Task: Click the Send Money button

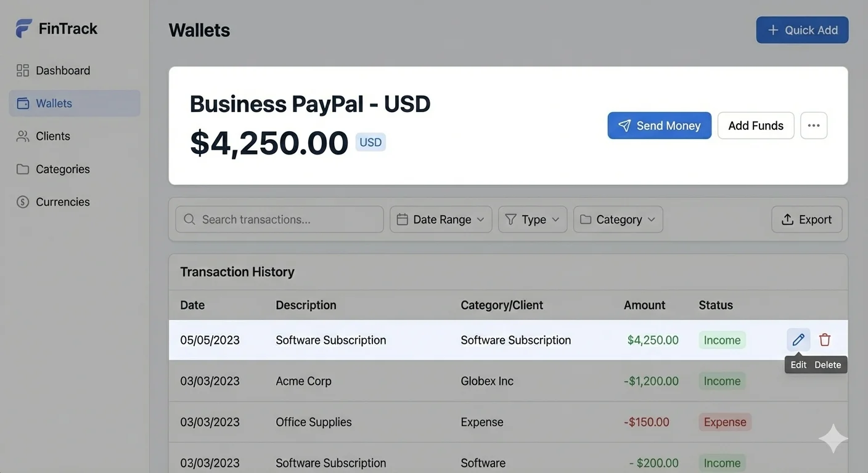Action: point(660,126)
